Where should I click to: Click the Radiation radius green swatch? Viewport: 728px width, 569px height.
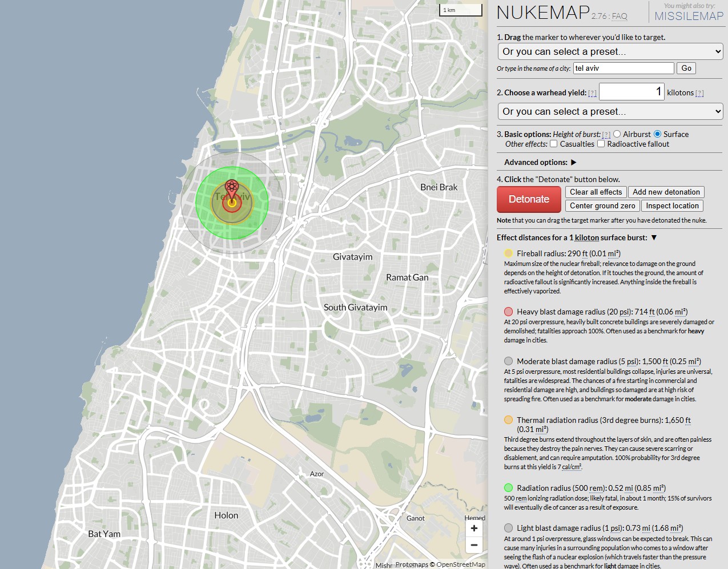[x=508, y=488]
